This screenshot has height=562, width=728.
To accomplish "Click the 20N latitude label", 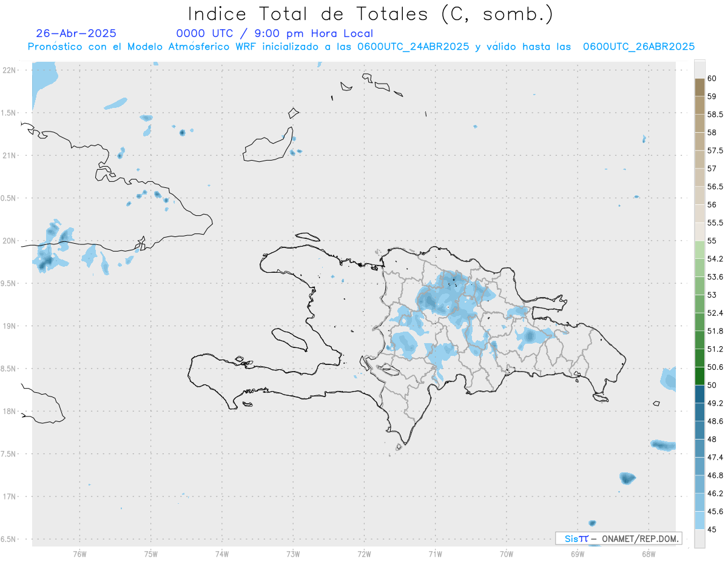I will coord(9,241).
